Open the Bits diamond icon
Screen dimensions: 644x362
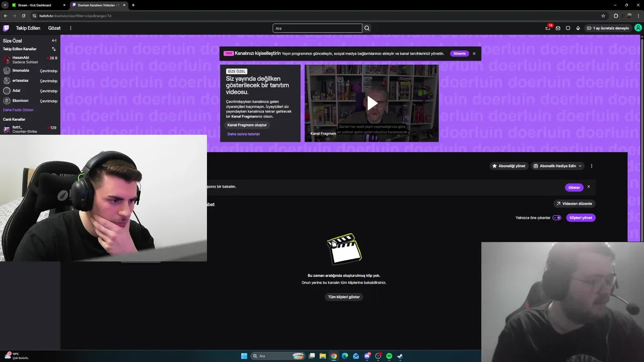point(578,28)
